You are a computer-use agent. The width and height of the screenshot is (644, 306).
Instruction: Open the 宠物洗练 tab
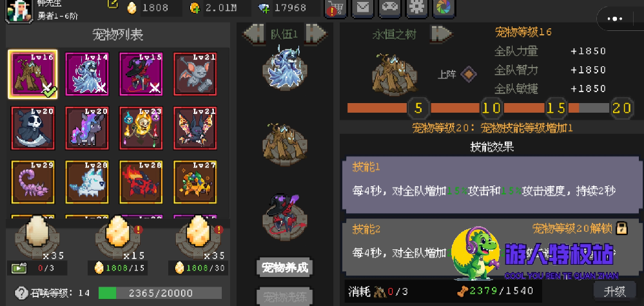pyautogui.click(x=285, y=296)
